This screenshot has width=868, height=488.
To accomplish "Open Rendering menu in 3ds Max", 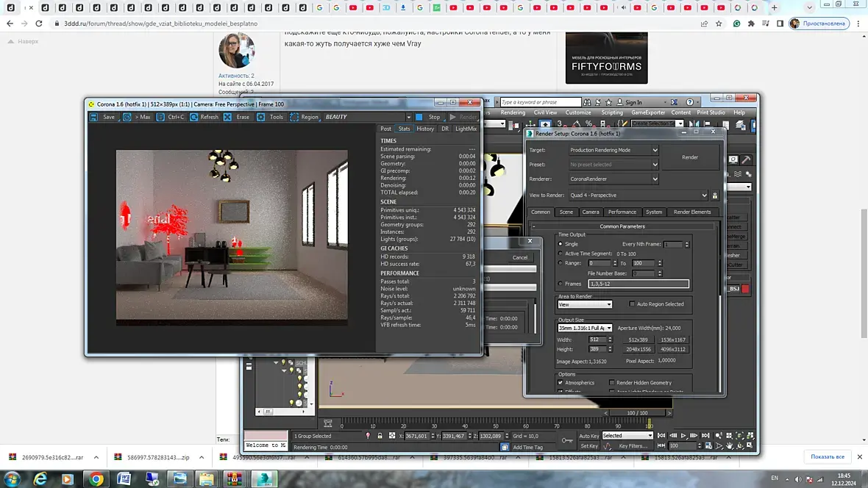I will point(513,112).
